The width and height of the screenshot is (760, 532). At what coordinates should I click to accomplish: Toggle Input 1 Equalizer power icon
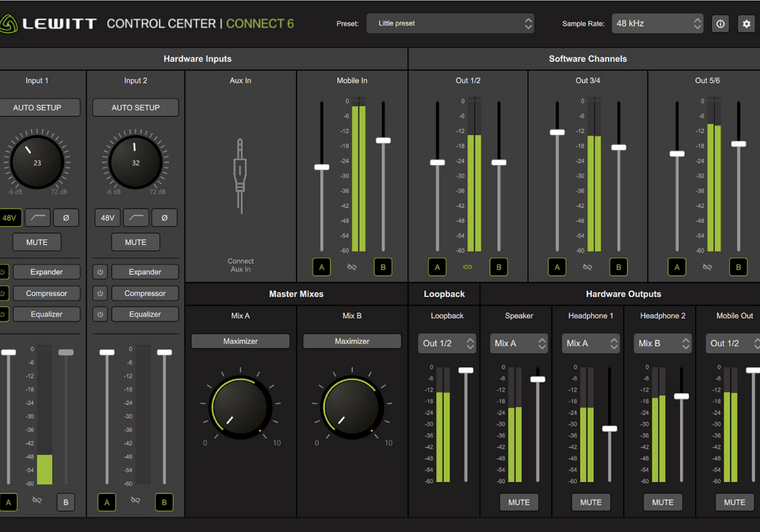pyautogui.click(x=3, y=314)
